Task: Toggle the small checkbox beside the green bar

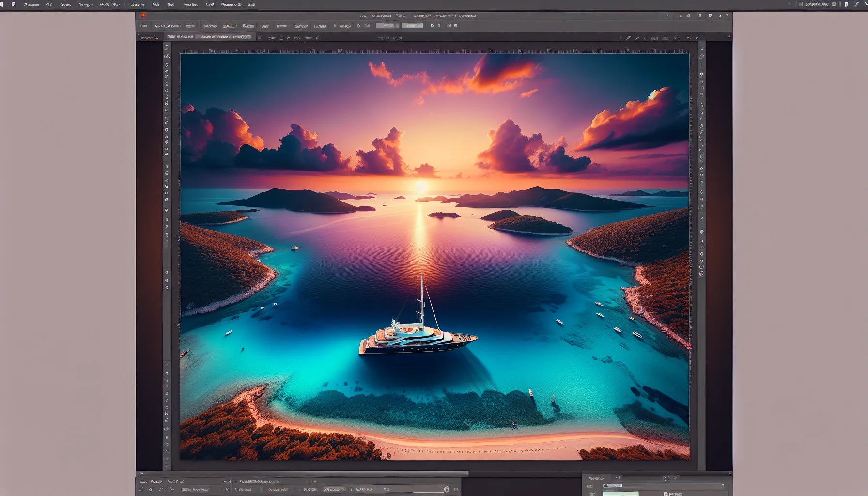Action: click(666, 494)
